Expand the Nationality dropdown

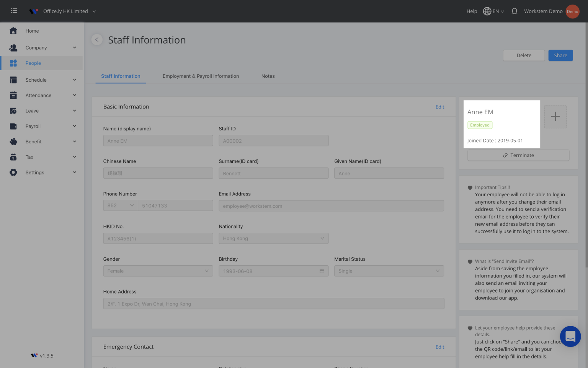pos(322,238)
